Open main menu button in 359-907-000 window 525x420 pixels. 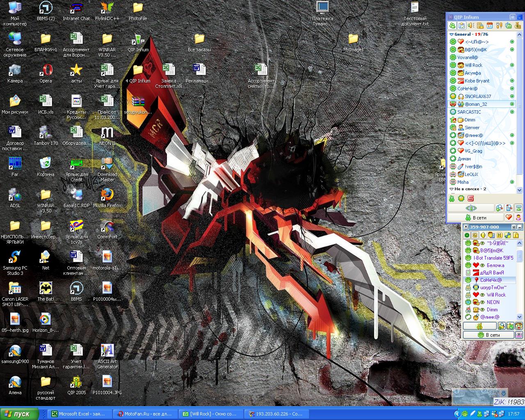[479, 326]
